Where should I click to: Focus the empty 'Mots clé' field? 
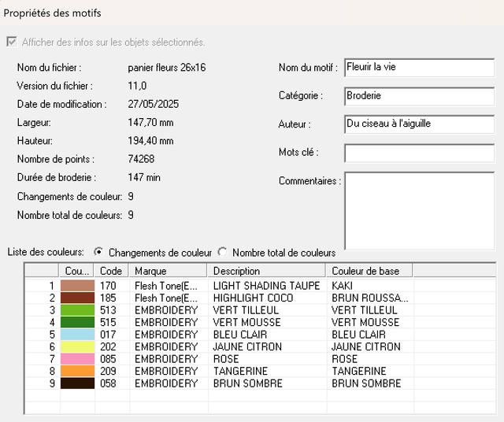click(418, 153)
